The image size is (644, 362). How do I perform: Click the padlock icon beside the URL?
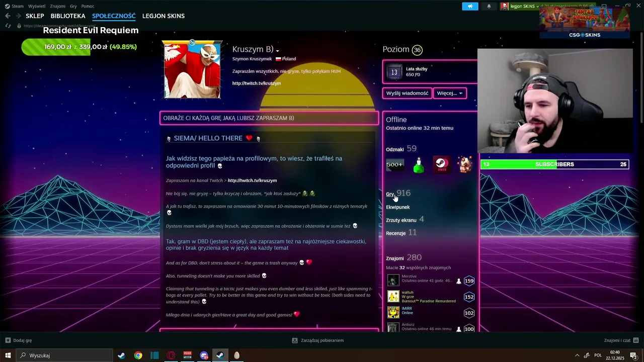pos(19,26)
